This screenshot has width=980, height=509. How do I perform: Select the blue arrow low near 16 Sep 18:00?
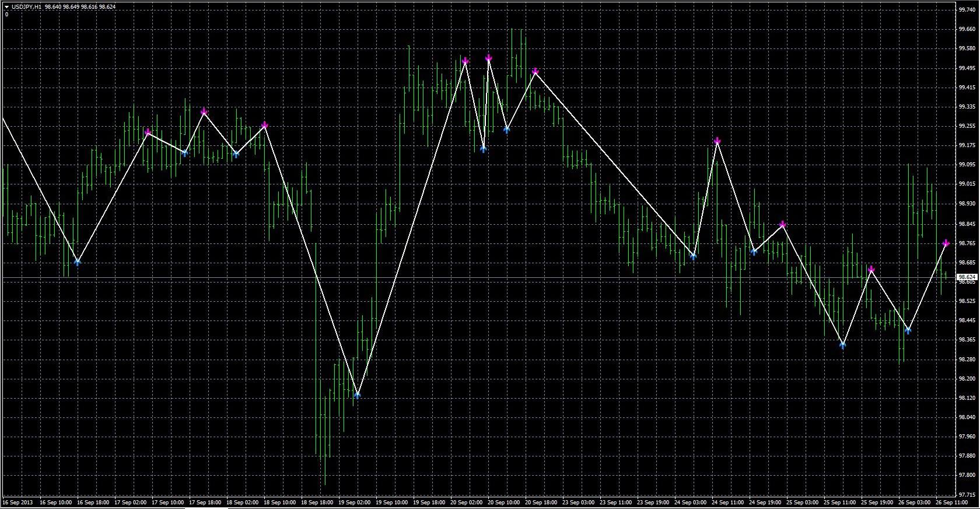point(78,262)
